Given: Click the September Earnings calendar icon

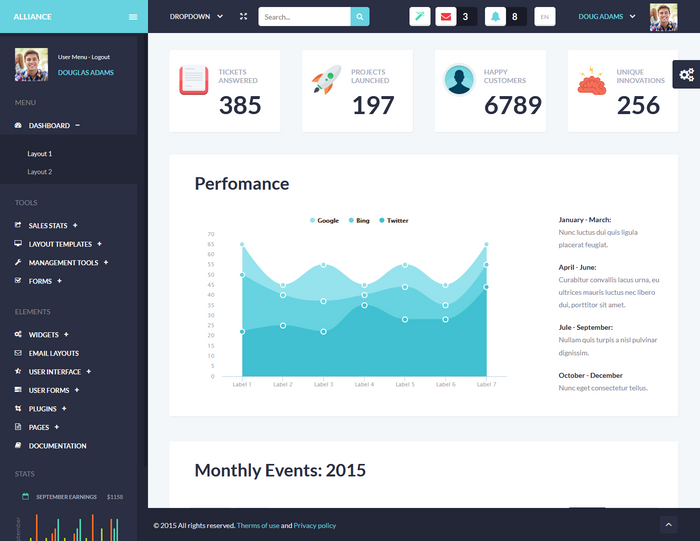Looking at the screenshot, I should click(x=25, y=496).
